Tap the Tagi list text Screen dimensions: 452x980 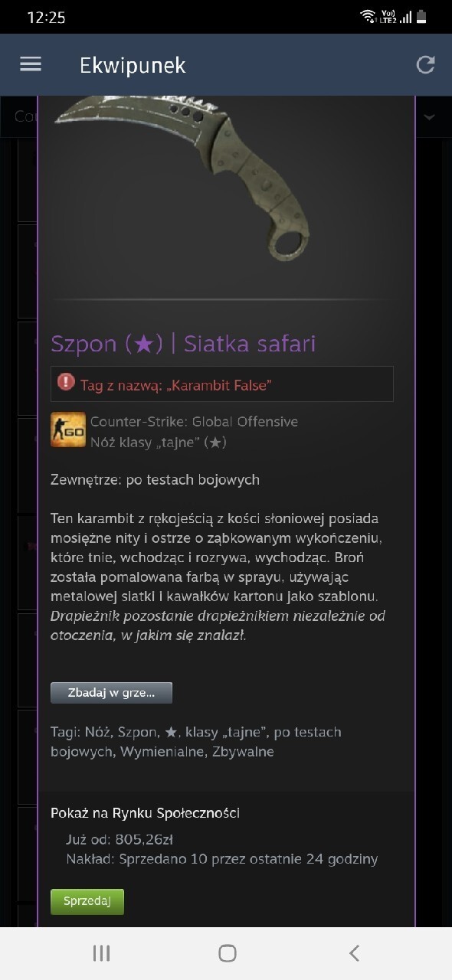pos(196,742)
